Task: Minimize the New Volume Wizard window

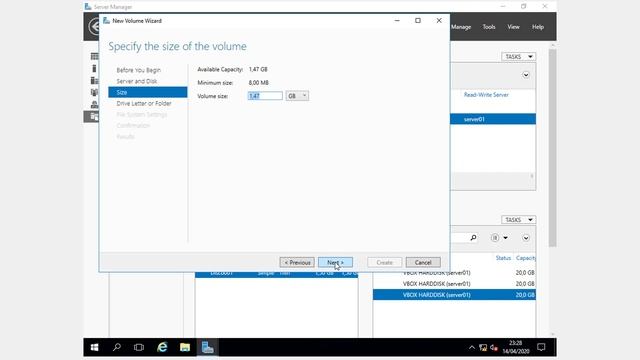Action: click(x=397, y=20)
